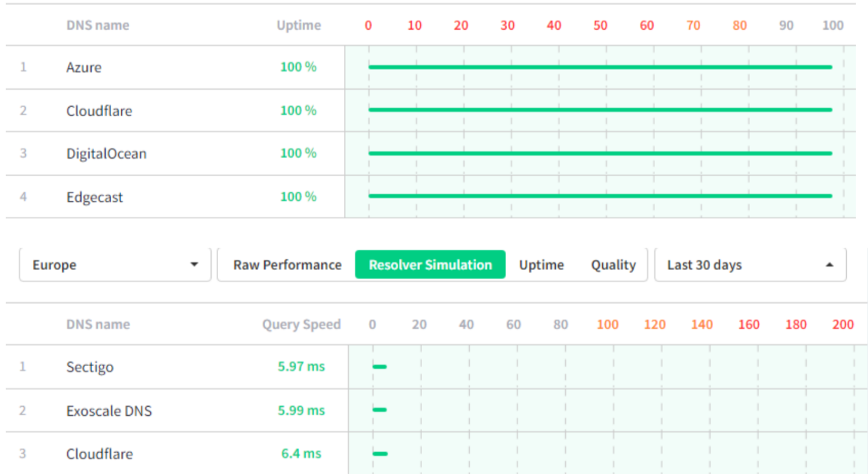The height and width of the screenshot is (474, 868).
Task: Switch to the Raw Performance tab
Action: pyautogui.click(x=287, y=264)
